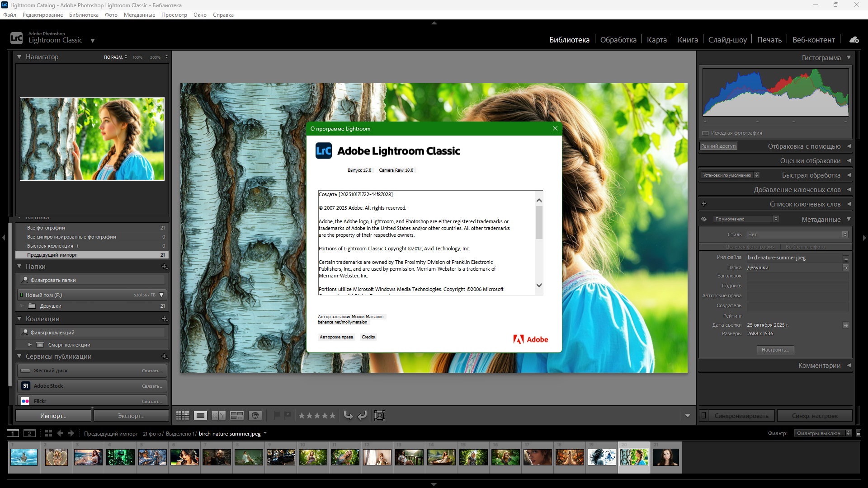
Task: Expand Смарт-коллекции tree item
Action: (x=30, y=345)
